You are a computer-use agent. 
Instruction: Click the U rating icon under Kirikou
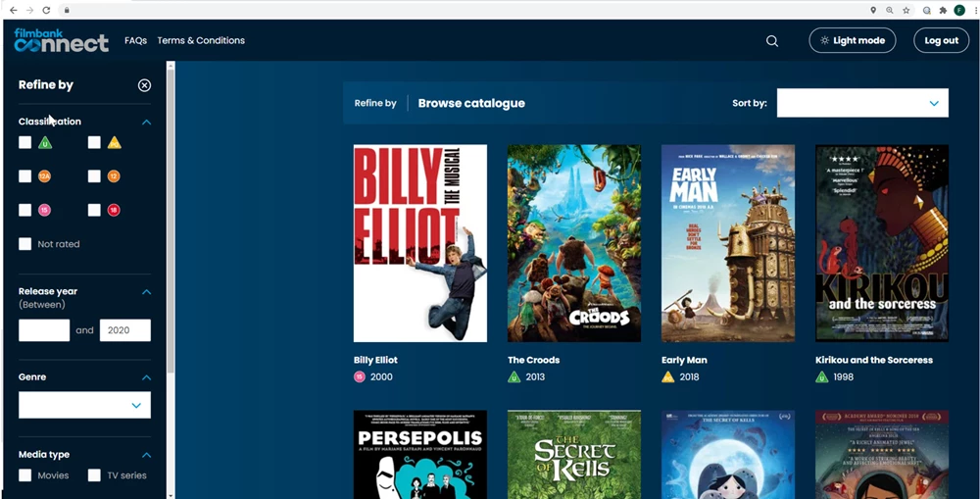[x=822, y=377]
